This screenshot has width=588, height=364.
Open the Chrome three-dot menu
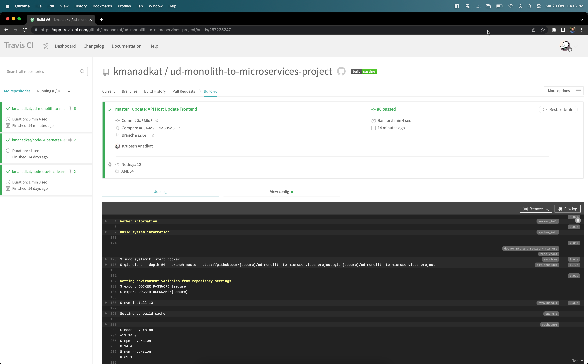coord(582,30)
